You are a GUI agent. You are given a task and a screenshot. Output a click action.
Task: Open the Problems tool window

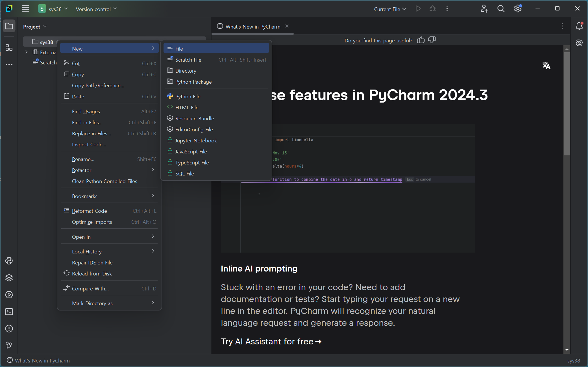9,329
